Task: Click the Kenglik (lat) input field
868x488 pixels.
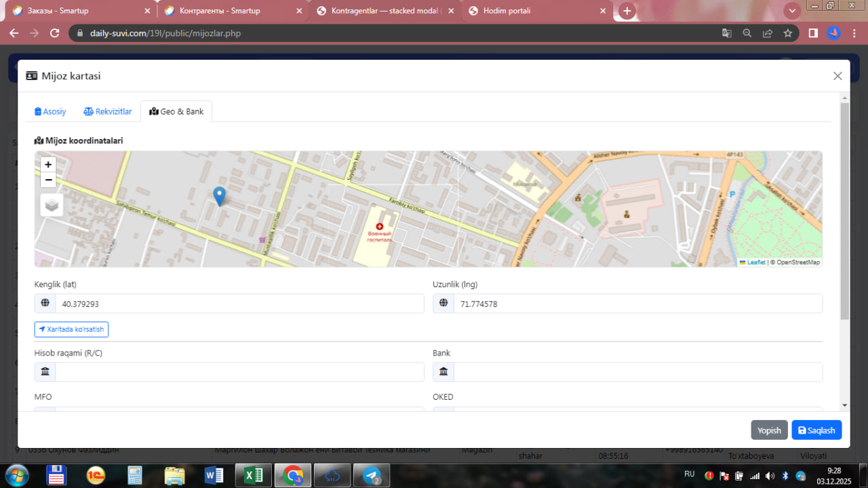Action: click(239, 304)
